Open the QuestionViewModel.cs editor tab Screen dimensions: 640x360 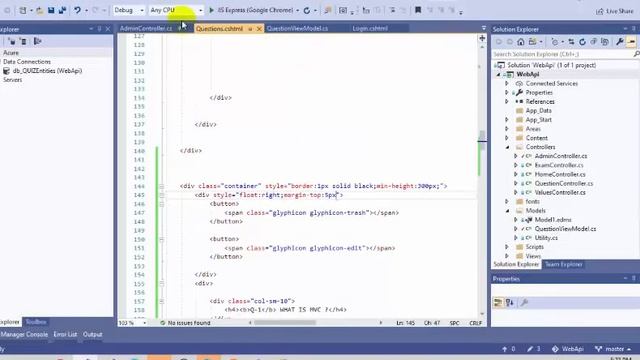coord(297,29)
